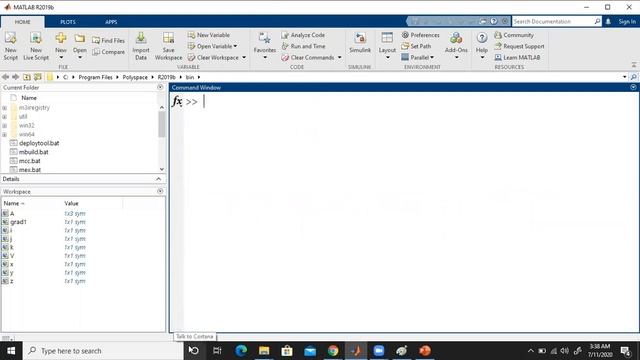Click Set Path

[x=416, y=46]
